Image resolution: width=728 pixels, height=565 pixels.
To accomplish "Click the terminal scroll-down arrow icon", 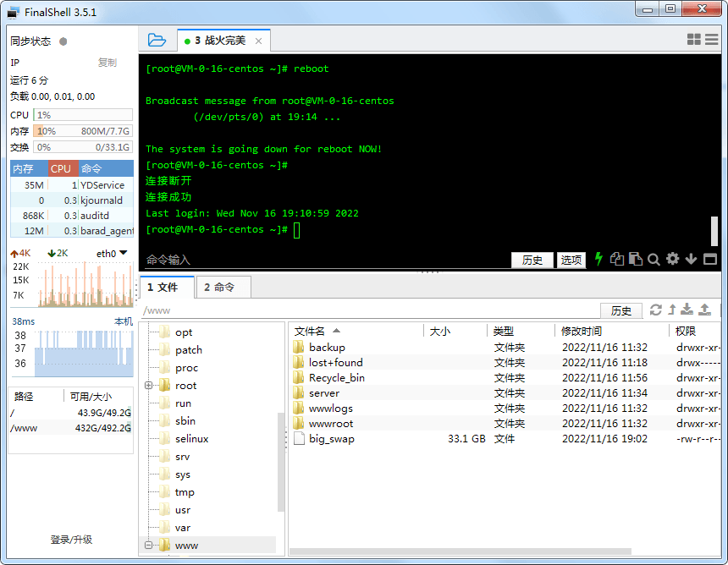I will [691, 259].
